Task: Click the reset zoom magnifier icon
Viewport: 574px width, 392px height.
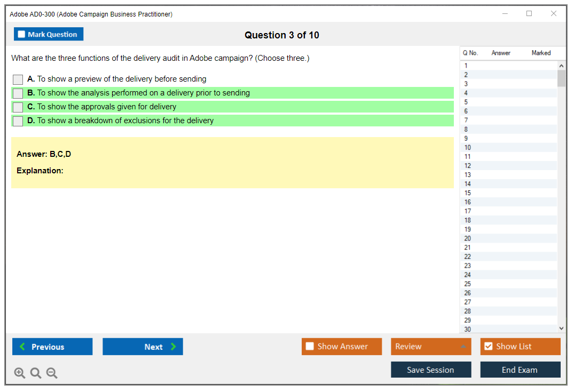Action: 36,373
